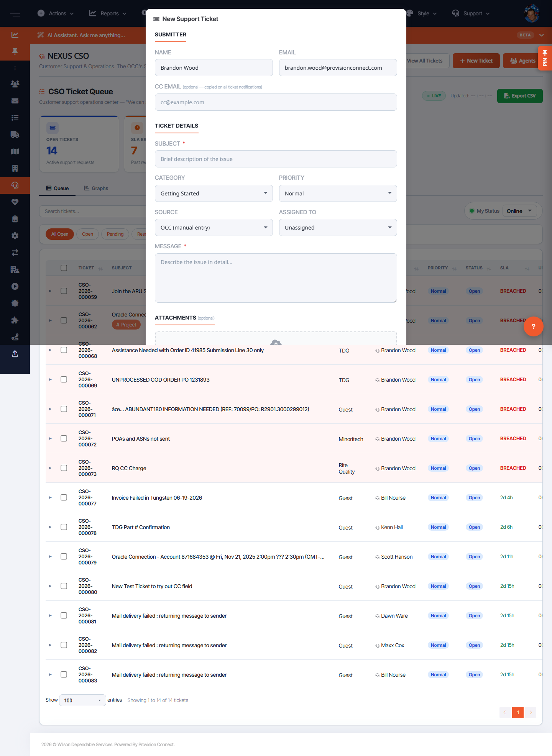Click the orange PIN side tab
This screenshot has height=756, width=552.
[x=545, y=58]
